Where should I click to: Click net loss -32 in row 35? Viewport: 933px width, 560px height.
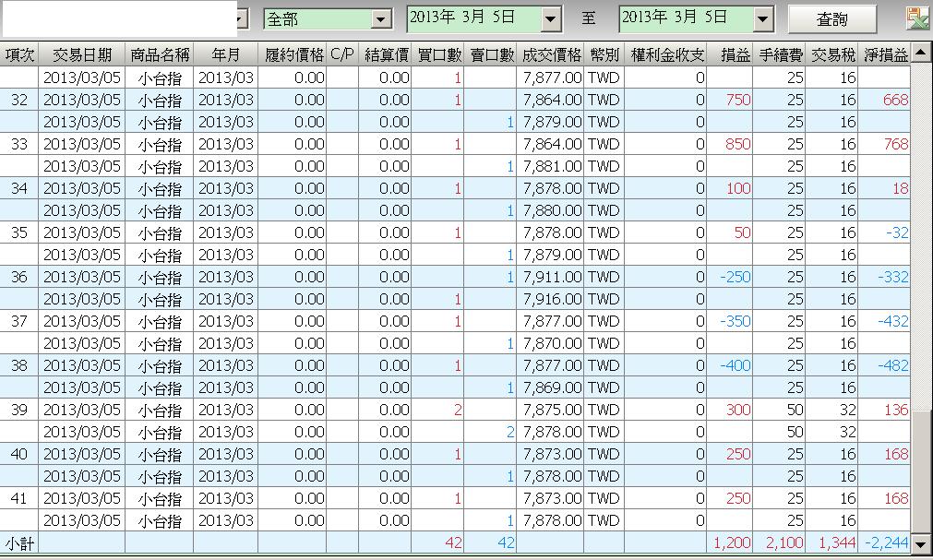click(897, 232)
